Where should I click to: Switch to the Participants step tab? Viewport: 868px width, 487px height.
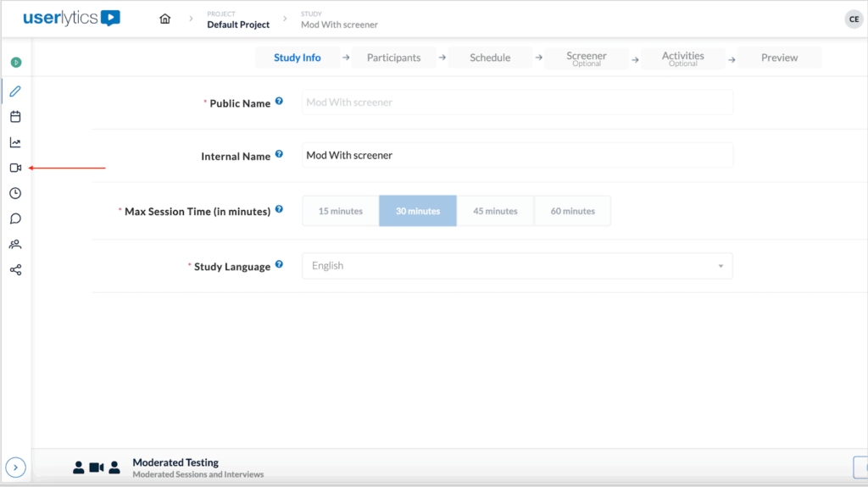point(393,58)
